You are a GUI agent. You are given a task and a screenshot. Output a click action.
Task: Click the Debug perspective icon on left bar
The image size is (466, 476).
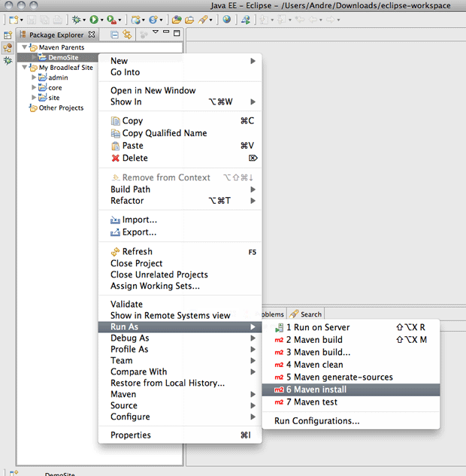tap(8, 60)
